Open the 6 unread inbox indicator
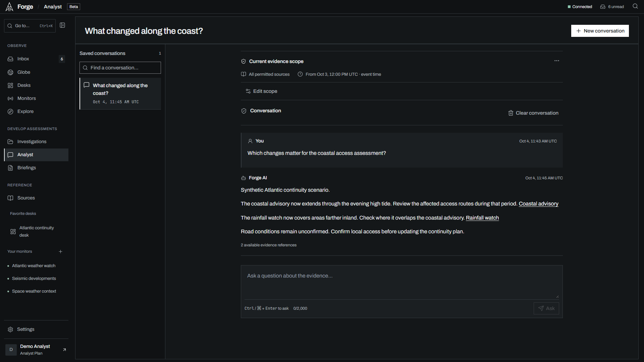This screenshot has width=644, height=362. [x=612, y=7]
